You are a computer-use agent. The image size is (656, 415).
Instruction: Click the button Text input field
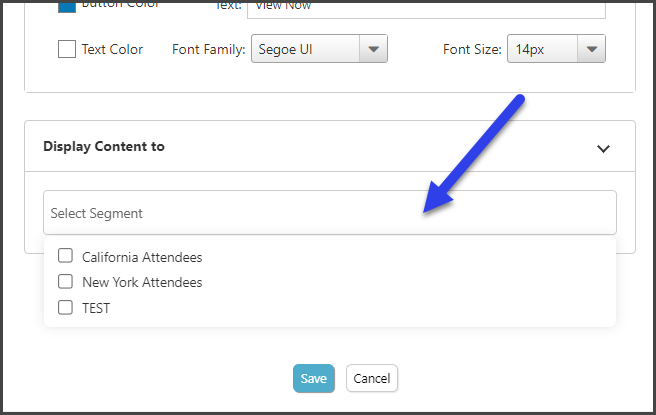coord(426,8)
